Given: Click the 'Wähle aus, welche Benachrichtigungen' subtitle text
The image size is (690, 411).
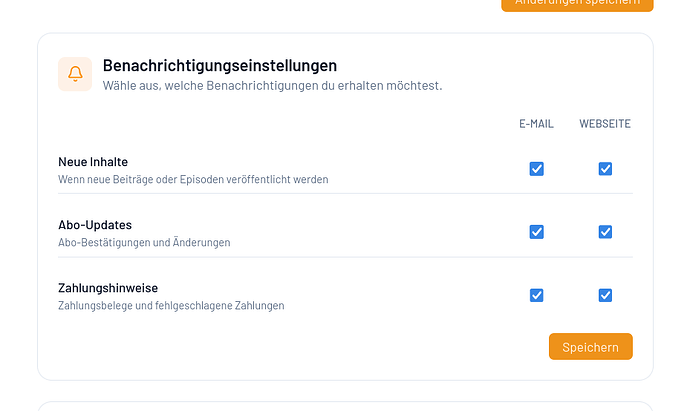Looking at the screenshot, I should coord(272,85).
